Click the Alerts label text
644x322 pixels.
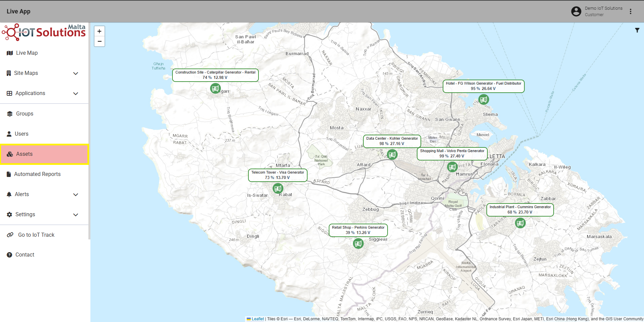click(x=22, y=194)
